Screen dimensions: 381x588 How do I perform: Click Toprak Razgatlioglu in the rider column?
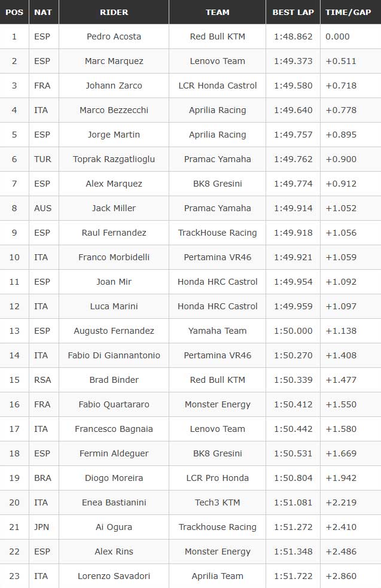(x=114, y=159)
